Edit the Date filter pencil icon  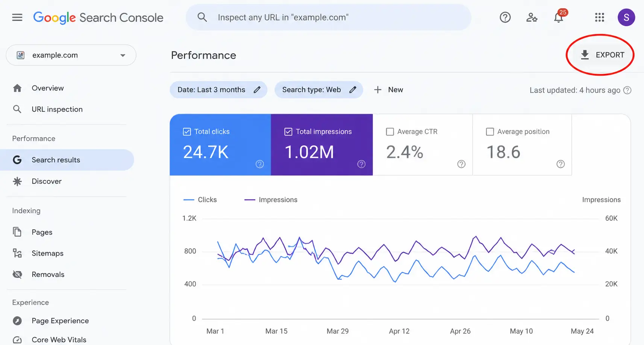click(257, 90)
